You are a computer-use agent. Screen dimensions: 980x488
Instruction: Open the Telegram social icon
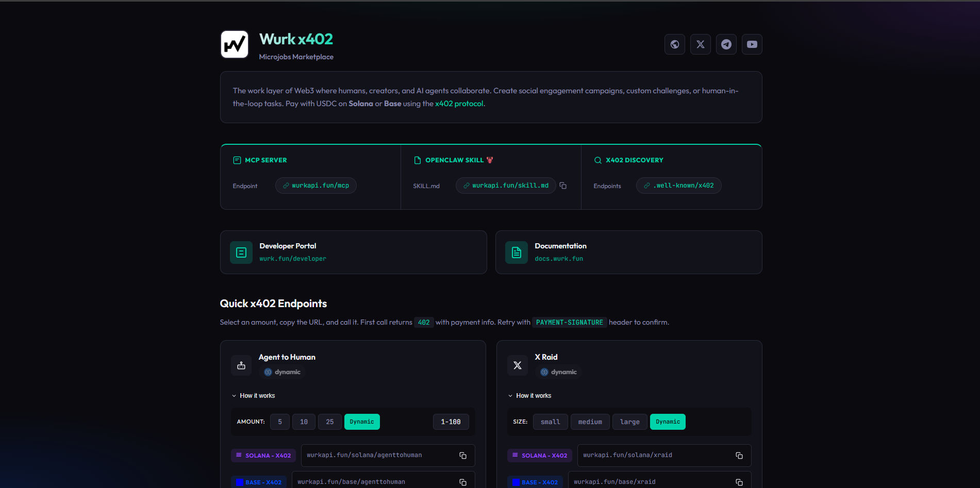726,44
